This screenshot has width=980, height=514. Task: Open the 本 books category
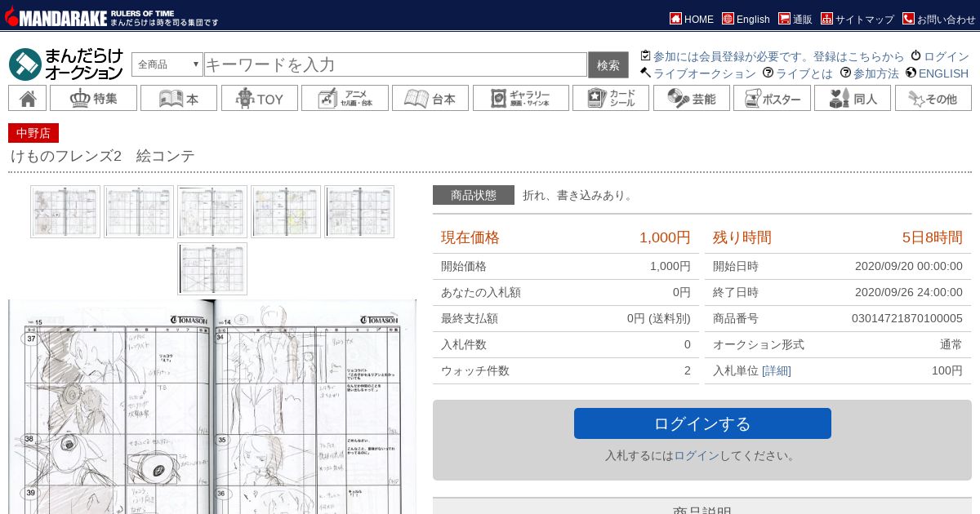(178, 99)
